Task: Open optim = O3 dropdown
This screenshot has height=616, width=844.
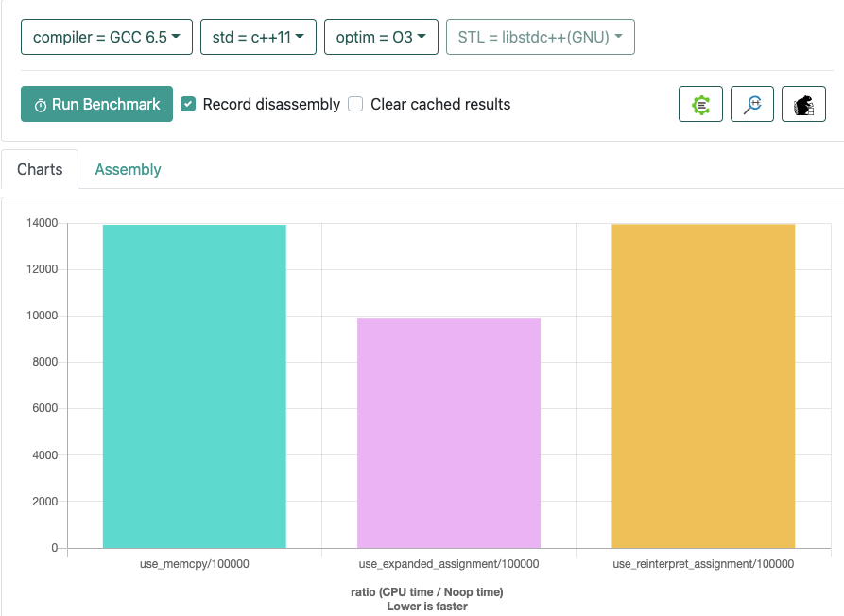Action: click(381, 37)
